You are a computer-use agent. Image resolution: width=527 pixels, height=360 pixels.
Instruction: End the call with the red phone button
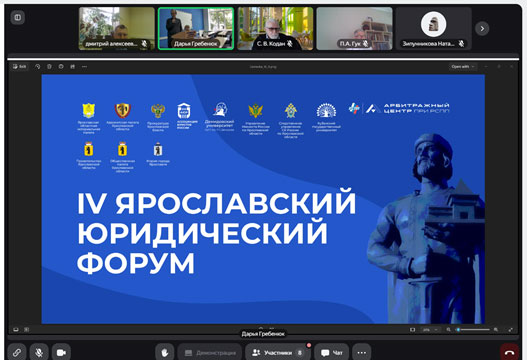point(510,352)
